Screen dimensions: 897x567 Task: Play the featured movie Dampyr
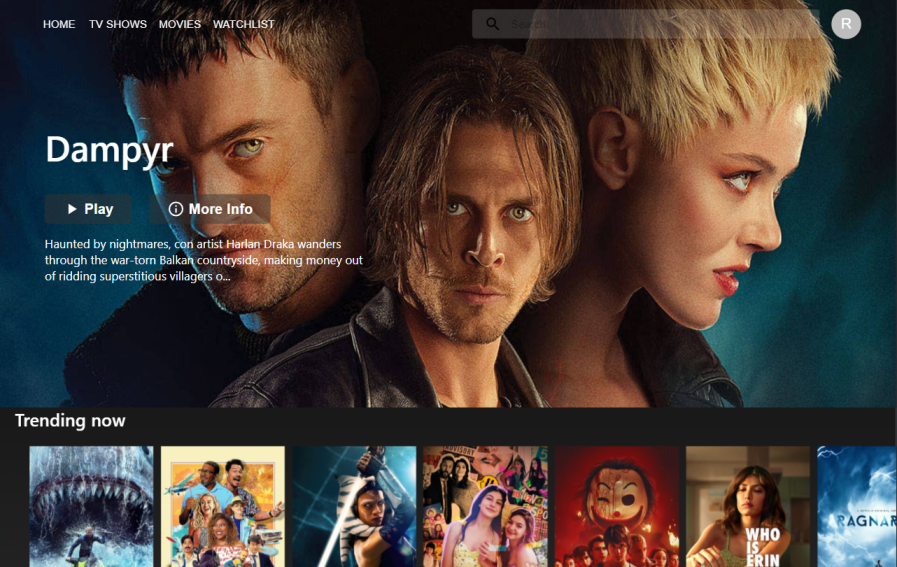pyautogui.click(x=88, y=209)
